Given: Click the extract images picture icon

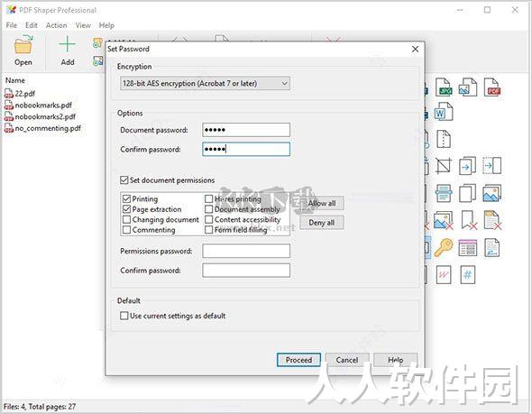Looking at the screenshot, I should click(492, 193).
